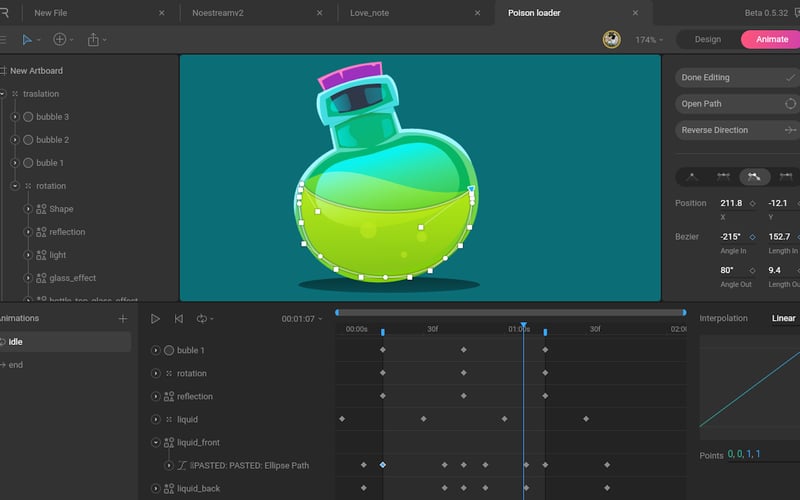This screenshot has height=500, width=800.
Task: Choose the mirrored bezier vertex icon
Action: (x=723, y=177)
